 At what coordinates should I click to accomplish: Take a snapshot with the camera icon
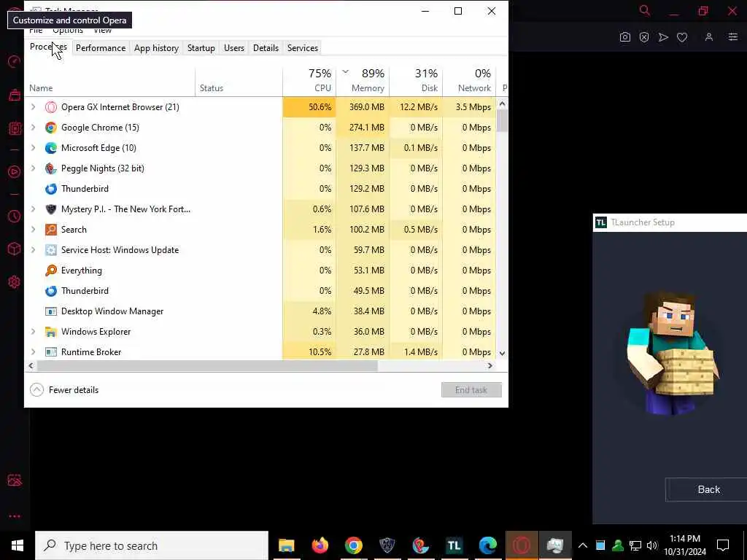point(625,37)
